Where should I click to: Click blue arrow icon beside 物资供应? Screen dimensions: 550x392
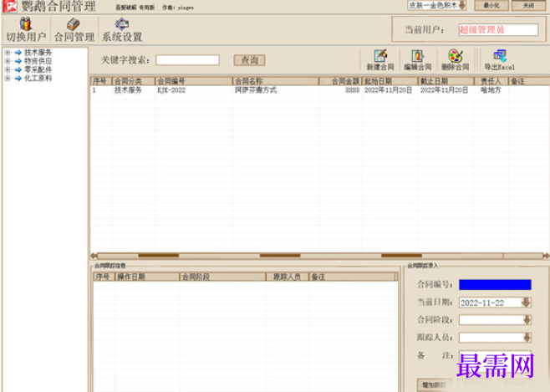tap(18, 61)
